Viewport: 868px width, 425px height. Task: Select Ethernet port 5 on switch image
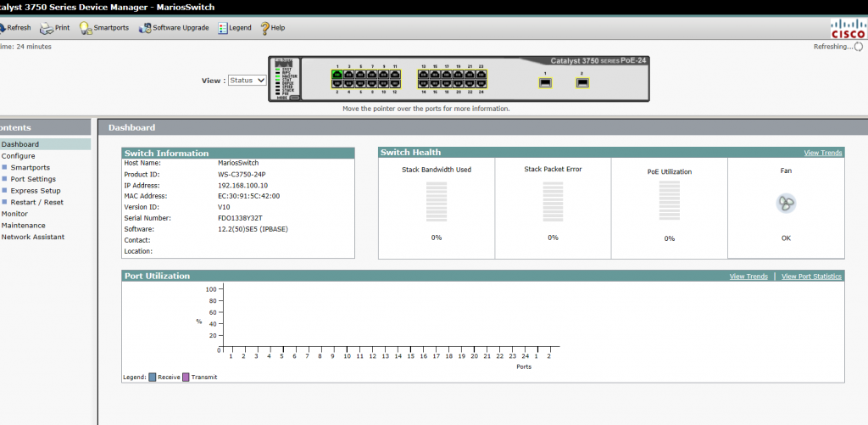360,75
